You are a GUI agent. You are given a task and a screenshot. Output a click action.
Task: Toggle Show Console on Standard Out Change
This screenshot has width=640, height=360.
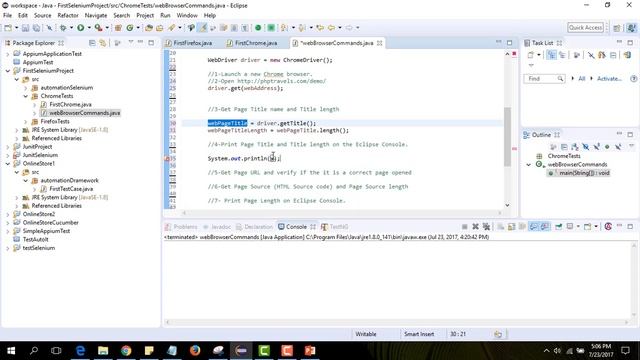pos(533,227)
